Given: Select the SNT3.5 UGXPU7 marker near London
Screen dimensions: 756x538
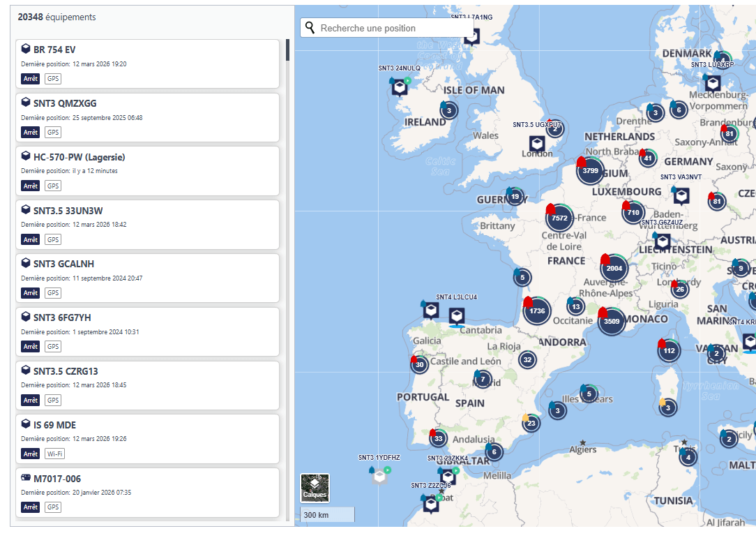Looking at the screenshot, I should coord(537,143).
